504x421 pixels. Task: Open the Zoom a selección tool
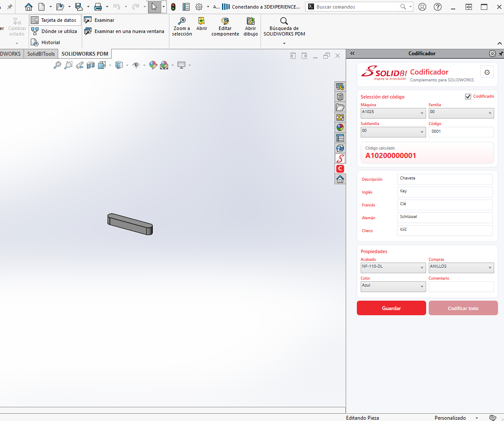[x=182, y=27]
